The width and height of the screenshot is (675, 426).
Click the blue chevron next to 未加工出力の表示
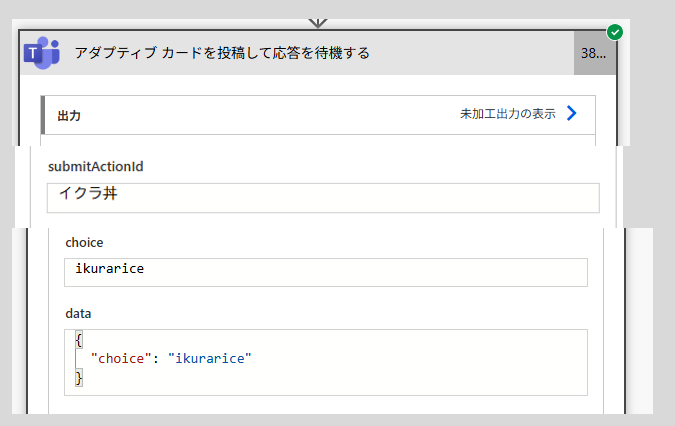pyautogui.click(x=572, y=113)
